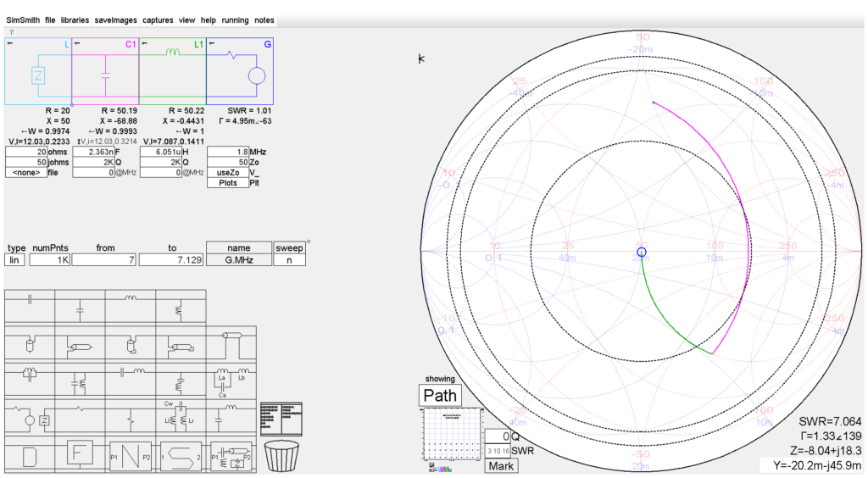Open the Plots selector under generator
This screenshot has height=478, width=868.
click(227, 183)
